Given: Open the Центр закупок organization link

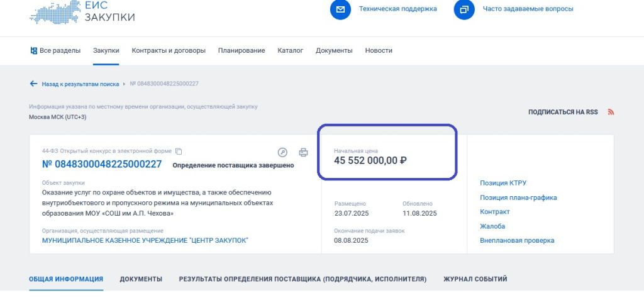Looking at the screenshot, I should coord(145,240).
